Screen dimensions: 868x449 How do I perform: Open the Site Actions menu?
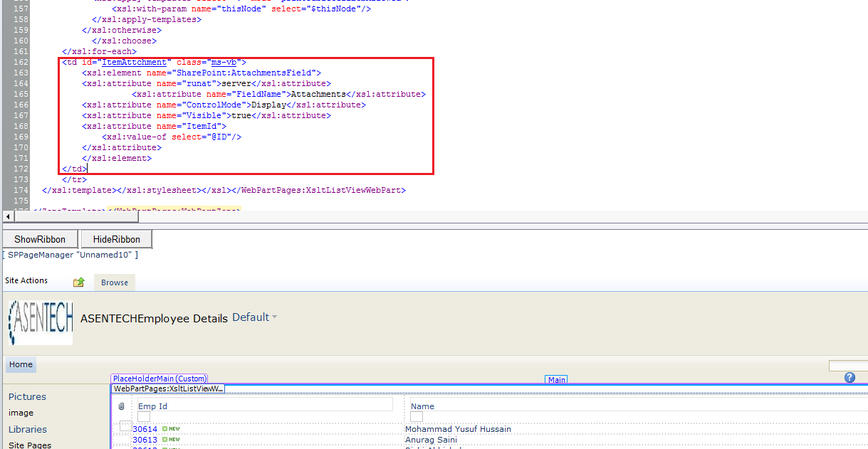coord(26,281)
